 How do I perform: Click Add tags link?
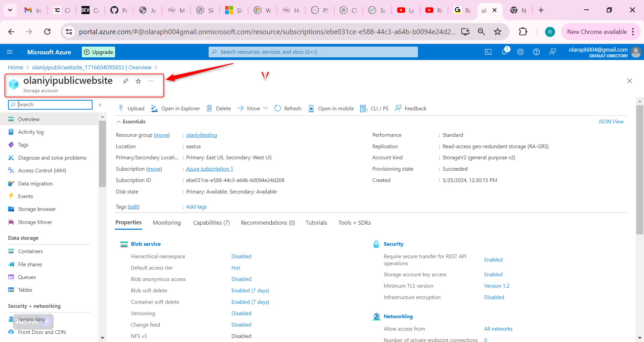pyautogui.click(x=197, y=207)
